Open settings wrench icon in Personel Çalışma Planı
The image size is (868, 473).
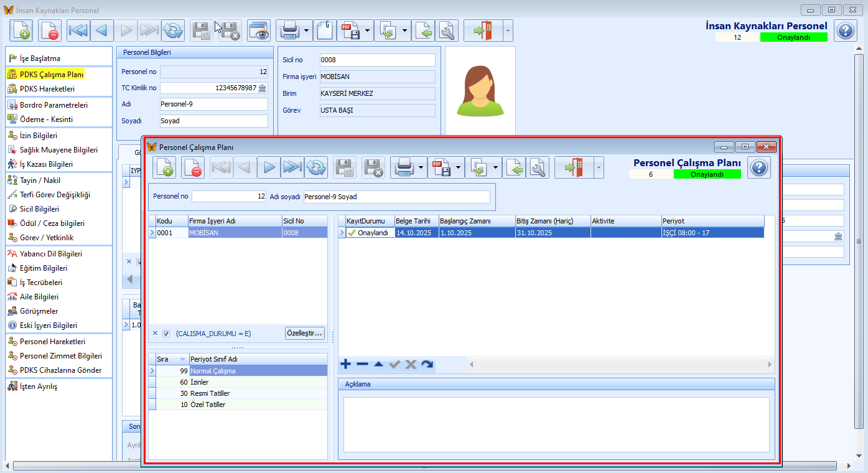point(538,167)
